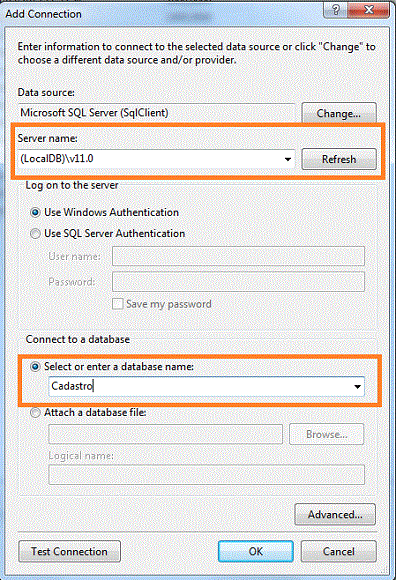
Task: Click the Logical name input field
Action: (206, 475)
